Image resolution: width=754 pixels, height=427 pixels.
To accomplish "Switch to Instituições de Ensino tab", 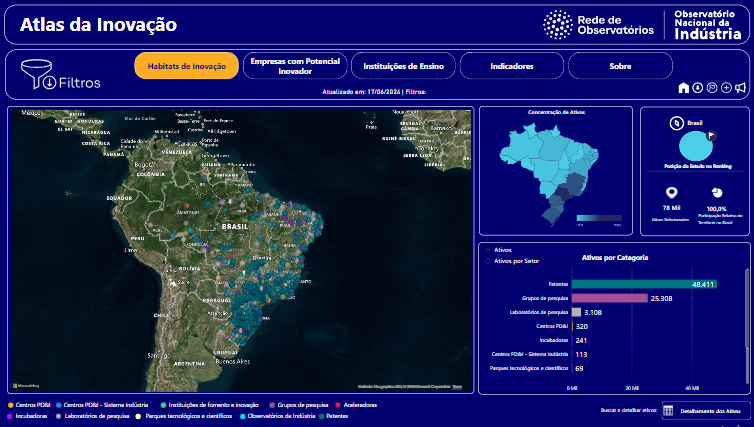I will click(x=403, y=66).
